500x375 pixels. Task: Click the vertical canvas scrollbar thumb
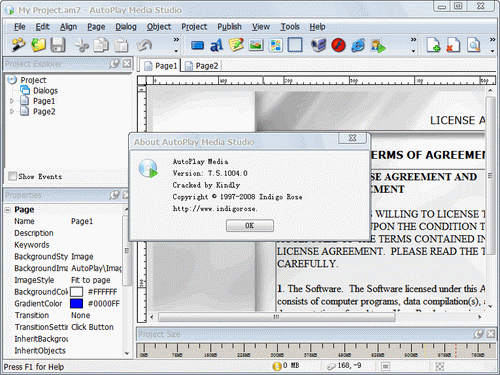[x=490, y=176]
